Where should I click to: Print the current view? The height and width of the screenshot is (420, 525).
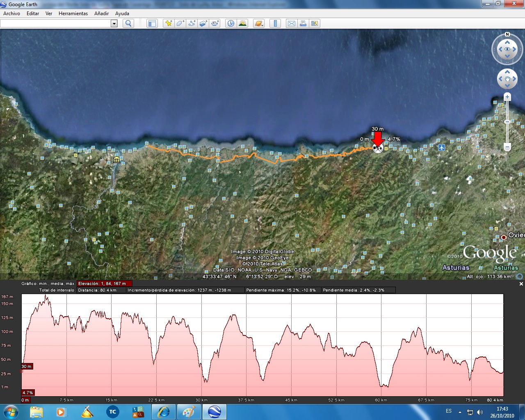coord(303,23)
